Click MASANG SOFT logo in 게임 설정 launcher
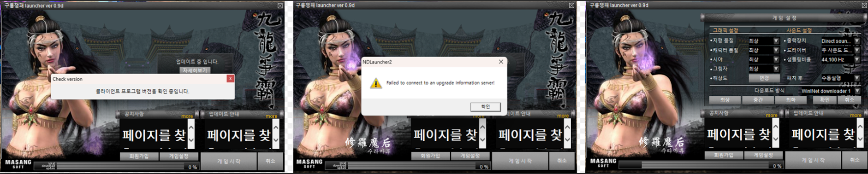Image resolution: width=868 pixels, height=174 pixels. (603, 163)
